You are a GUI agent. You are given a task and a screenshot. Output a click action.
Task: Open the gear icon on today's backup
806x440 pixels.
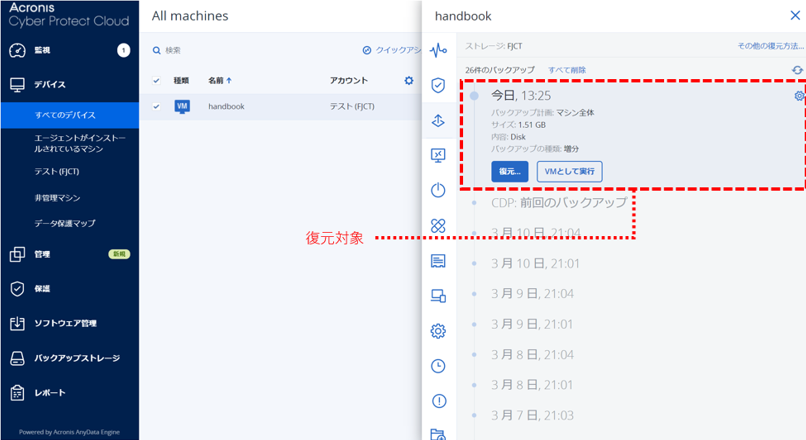[x=798, y=96]
